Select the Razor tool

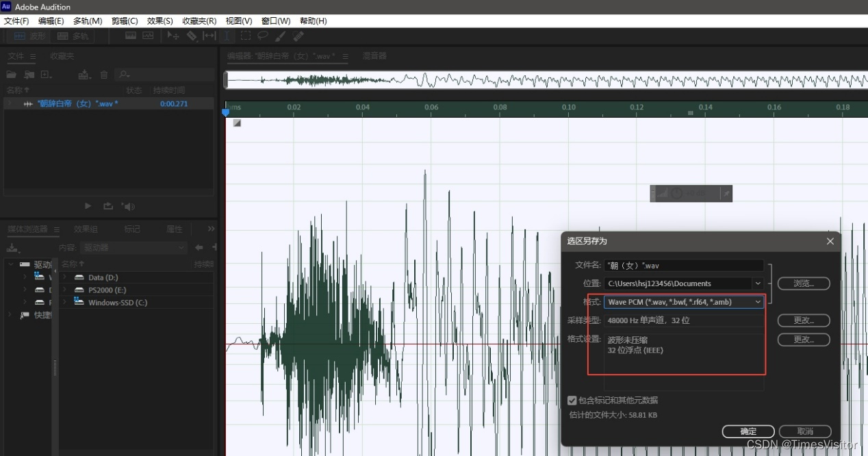pyautogui.click(x=192, y=36)
